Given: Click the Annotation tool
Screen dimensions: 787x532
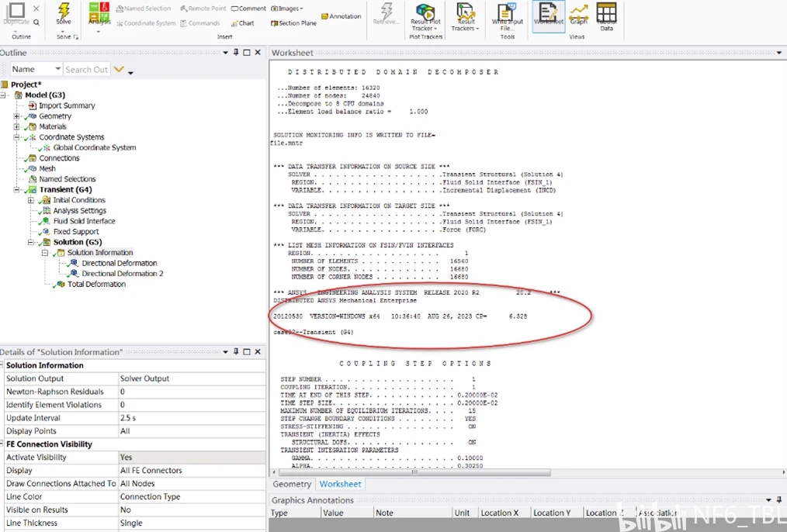Looking at the screenshot, I should (x=341, y=16).
